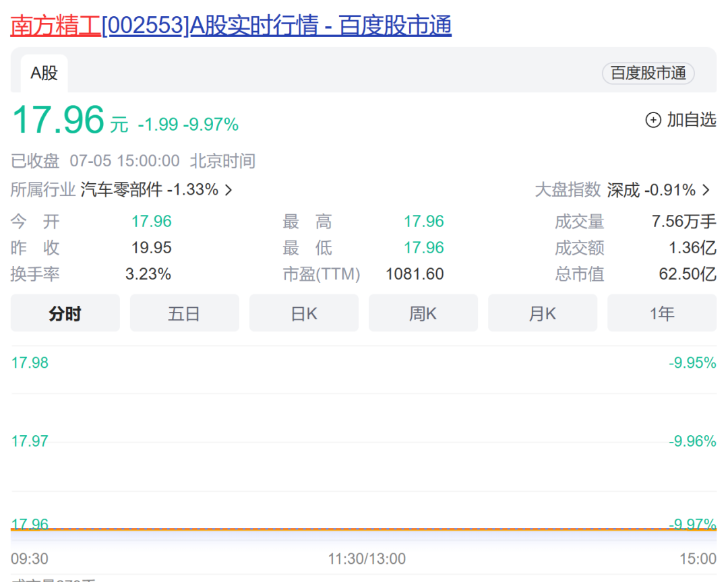Expand the chevron after 深成 -0.91%

point(706,190)
